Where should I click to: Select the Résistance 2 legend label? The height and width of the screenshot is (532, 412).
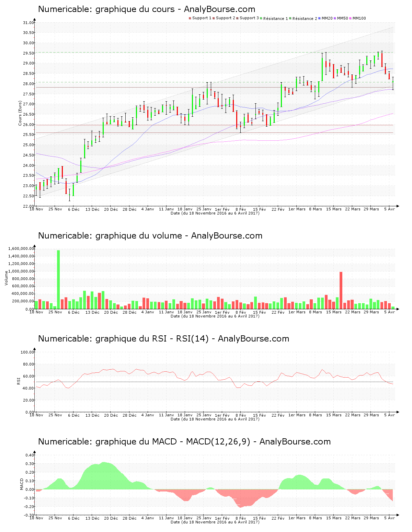[305, 19]
